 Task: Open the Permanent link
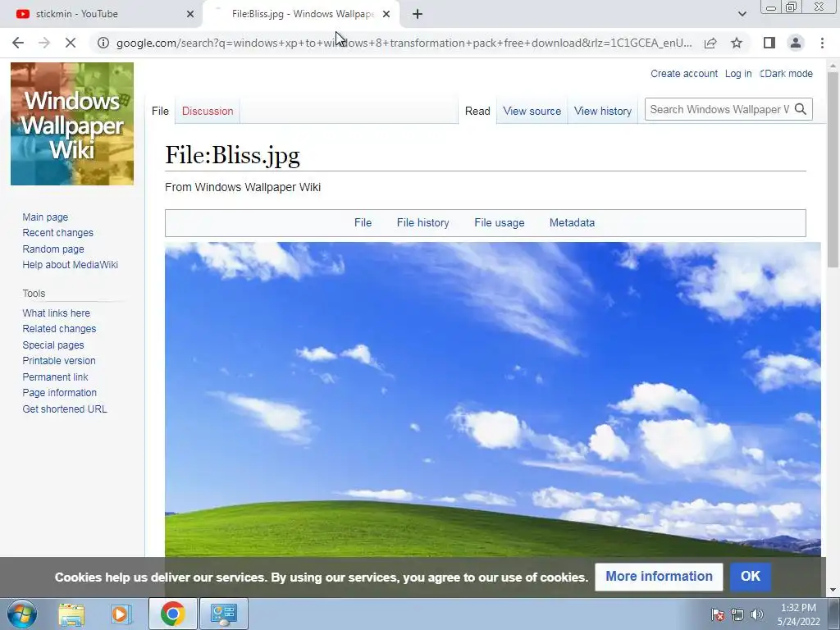point(55,377)
